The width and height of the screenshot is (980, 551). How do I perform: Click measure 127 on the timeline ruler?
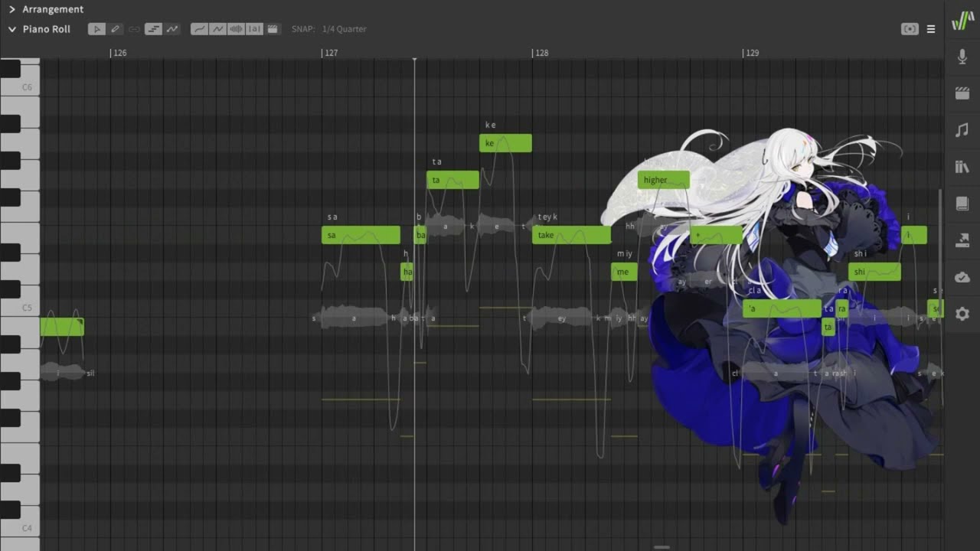coord(330,53)
